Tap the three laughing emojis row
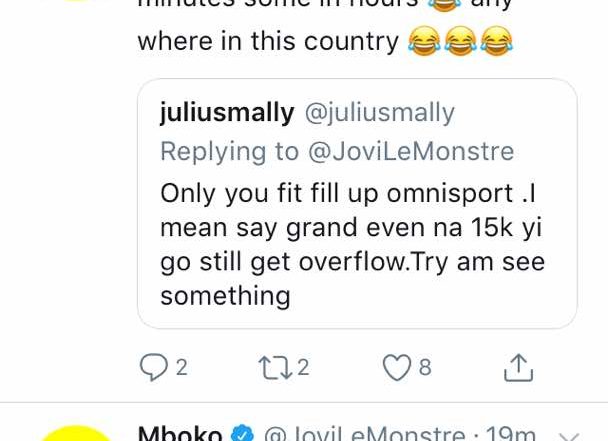Screen dimensions: 608x441 (460, 42)
